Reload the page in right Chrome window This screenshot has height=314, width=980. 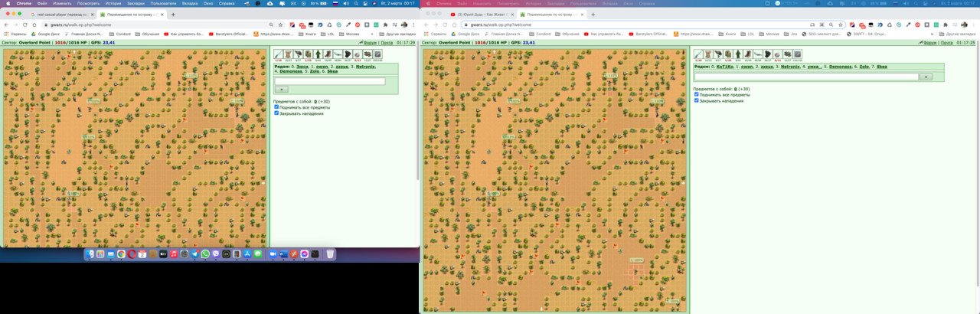click(445, 25)
